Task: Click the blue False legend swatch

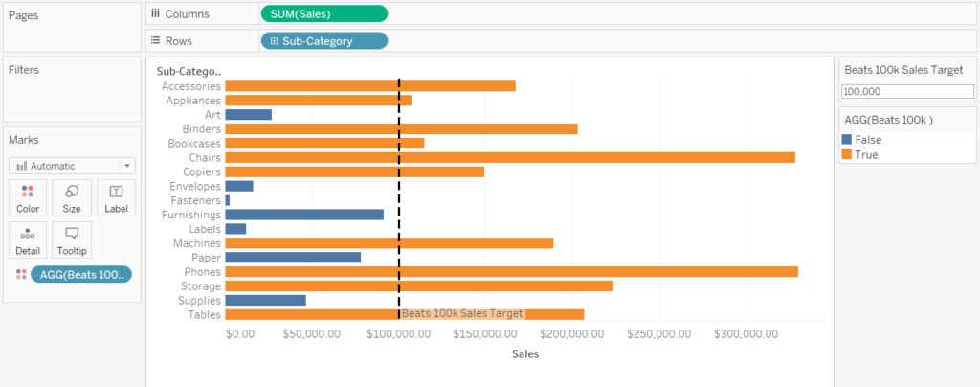Action: tap(848, 140)
